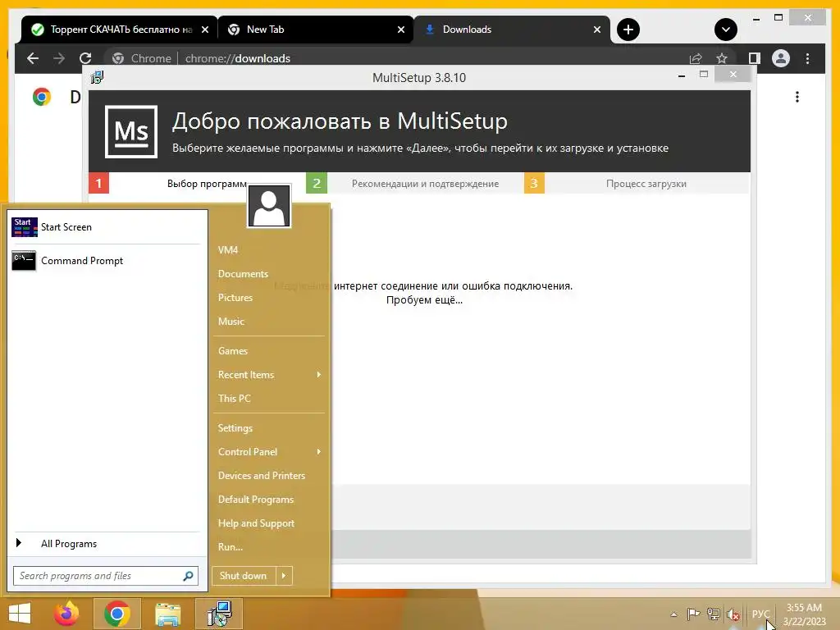Select step 2 Рекомендации и подтверждение
840x630 pixels.
coord(414,184)
